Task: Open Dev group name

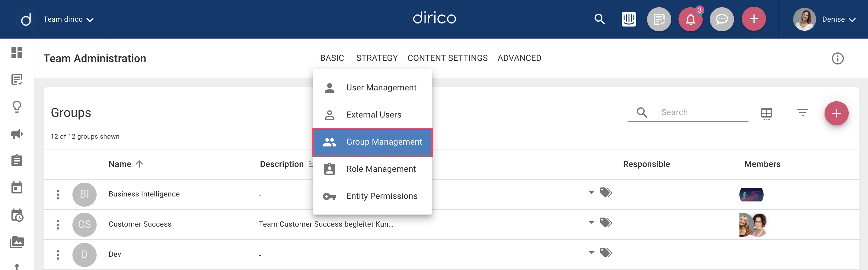Action: tap(115, 255)
